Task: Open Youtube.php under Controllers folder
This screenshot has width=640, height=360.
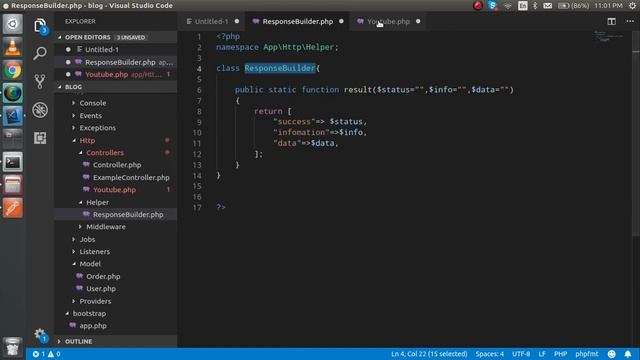Action: (116, 190)
